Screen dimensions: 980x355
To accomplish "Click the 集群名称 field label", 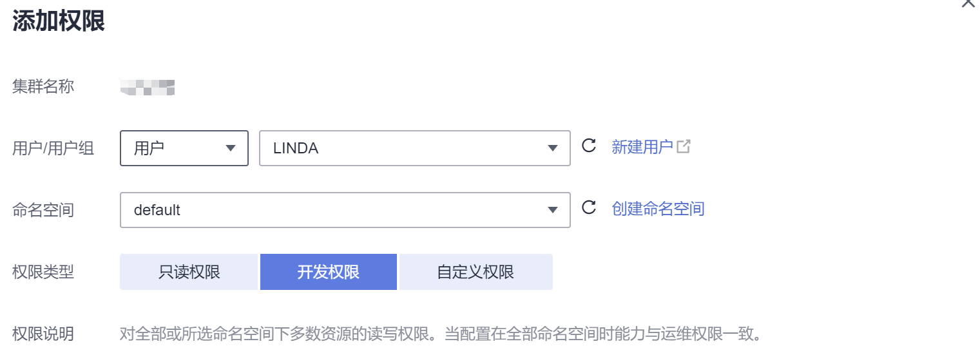I will click(x=43, y=86).
